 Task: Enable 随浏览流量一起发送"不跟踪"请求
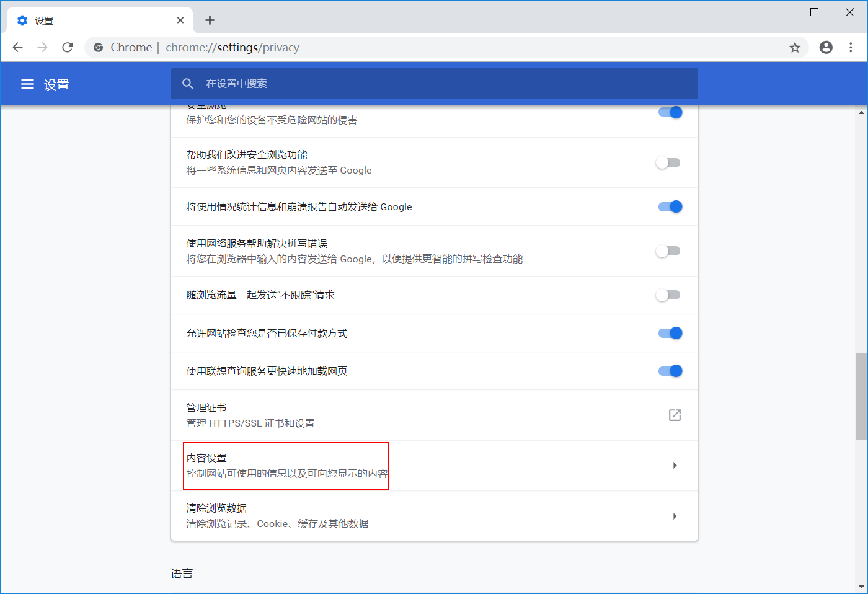click(x=670, y=295)
